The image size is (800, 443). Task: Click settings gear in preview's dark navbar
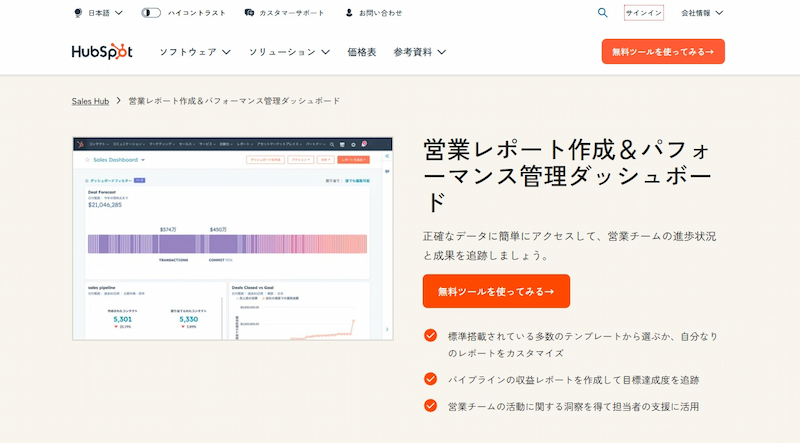[353, 144]
